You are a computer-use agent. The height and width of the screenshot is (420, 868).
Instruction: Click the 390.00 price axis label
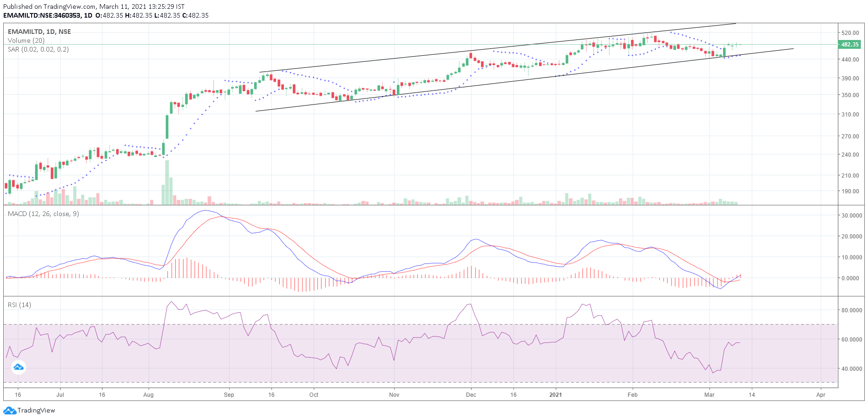pos(850,78)
